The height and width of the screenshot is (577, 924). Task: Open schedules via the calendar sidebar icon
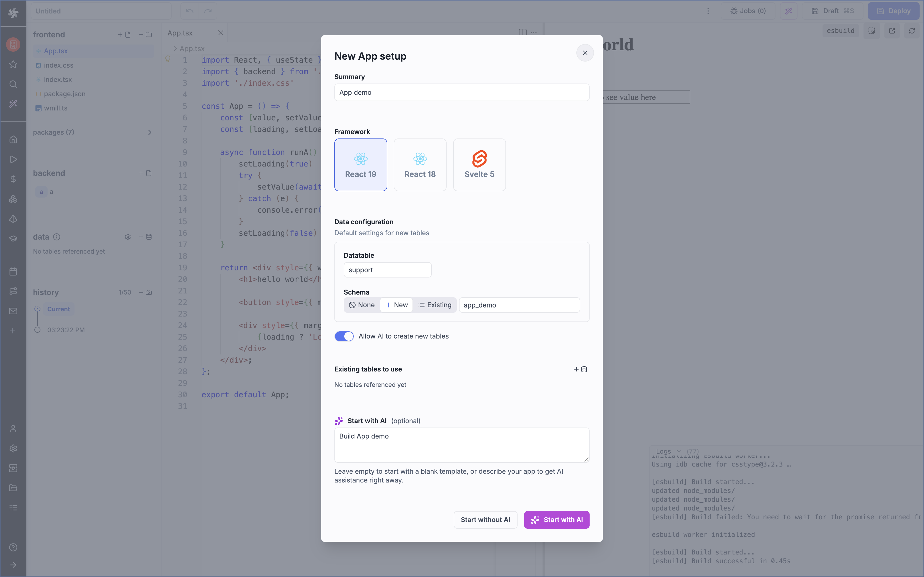(x=13, y=271)
